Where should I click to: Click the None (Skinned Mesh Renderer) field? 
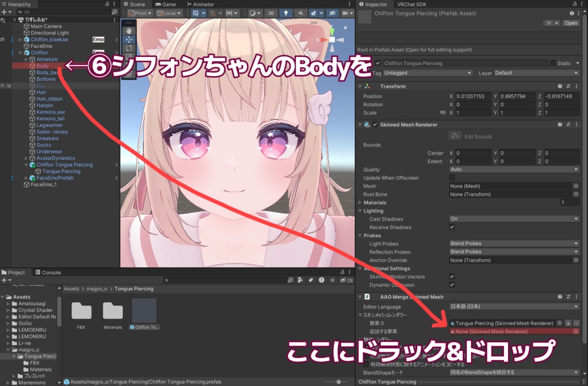coord(514,331)
